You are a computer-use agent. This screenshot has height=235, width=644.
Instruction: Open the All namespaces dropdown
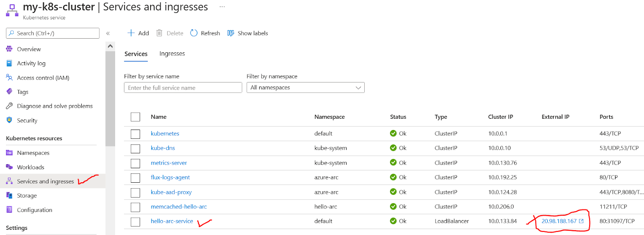point(305,87)
